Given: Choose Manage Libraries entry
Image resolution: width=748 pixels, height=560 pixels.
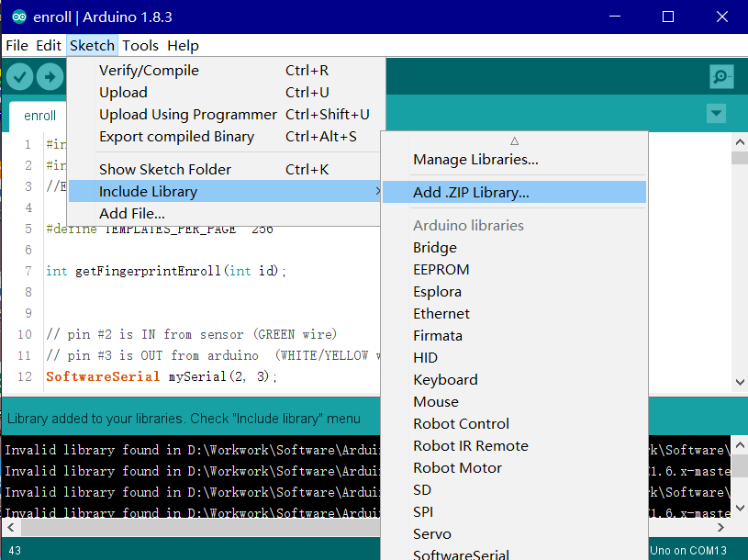Looking at the screenshot, I should [x=475, y=159].
